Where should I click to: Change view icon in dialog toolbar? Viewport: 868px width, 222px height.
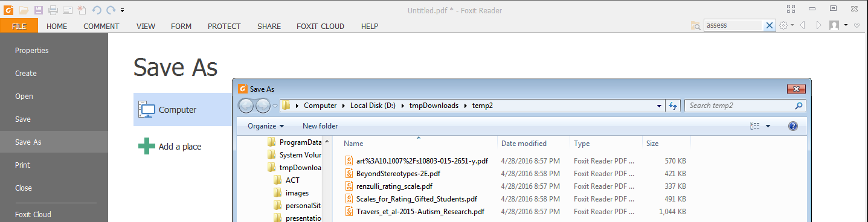pos(754,126)
